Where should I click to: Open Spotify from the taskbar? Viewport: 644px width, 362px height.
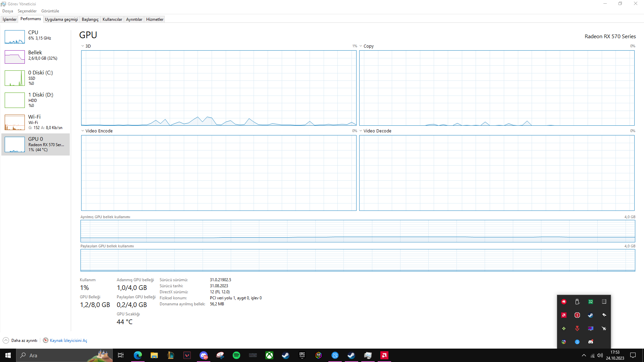pos(236,355)
